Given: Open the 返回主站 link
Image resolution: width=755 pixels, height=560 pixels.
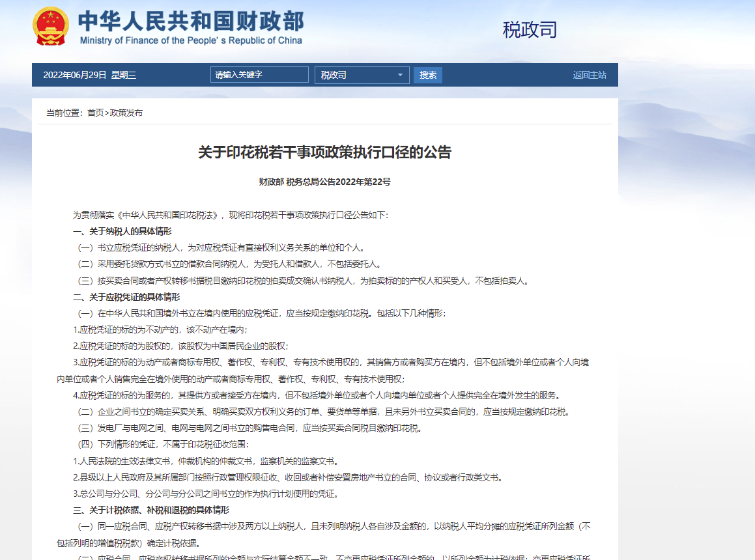Looking at the screenshot, I should pos(590,75).
